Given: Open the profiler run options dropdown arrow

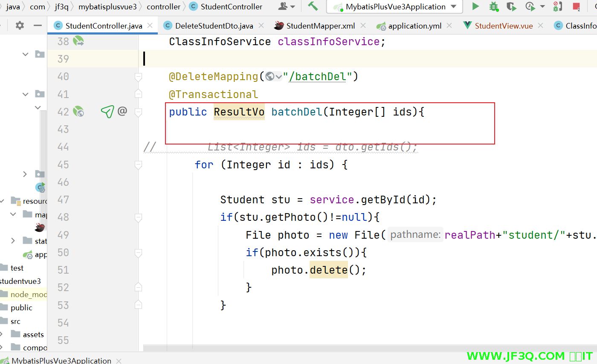Looking at the screenshot, I should click(x=542, y=7).
